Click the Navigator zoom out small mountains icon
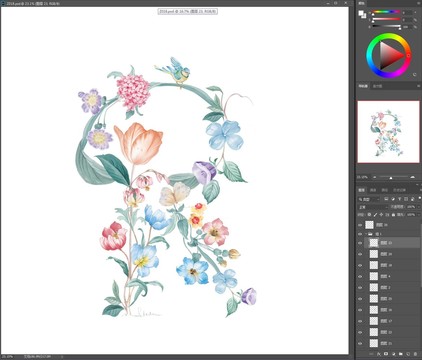422x360 pixels. tap(374, 177)
